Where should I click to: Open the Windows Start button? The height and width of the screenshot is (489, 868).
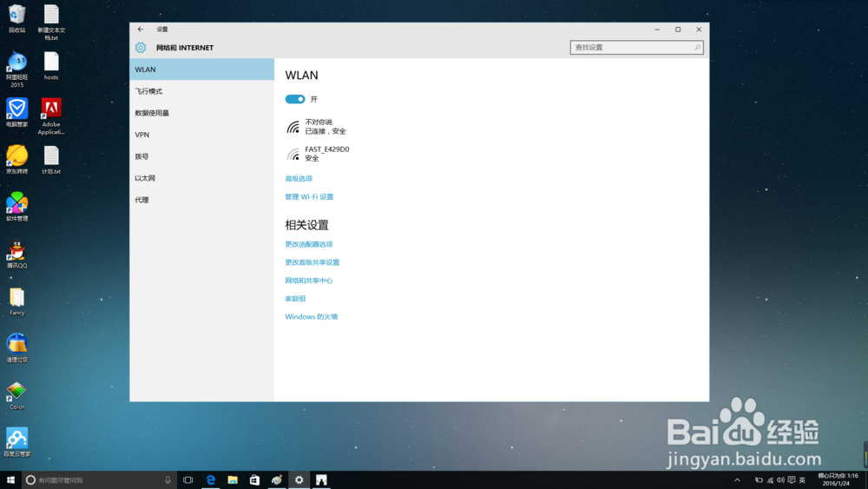pos(10,480)
